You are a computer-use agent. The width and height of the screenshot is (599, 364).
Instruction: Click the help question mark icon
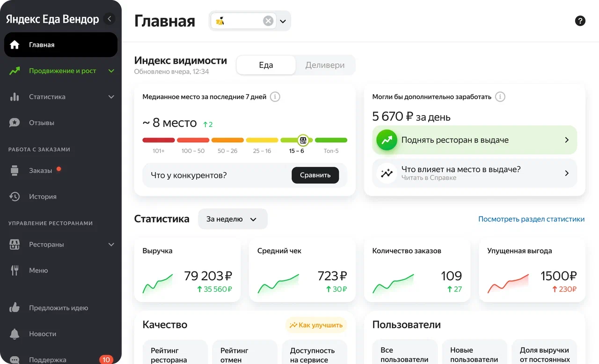point(580,21)
